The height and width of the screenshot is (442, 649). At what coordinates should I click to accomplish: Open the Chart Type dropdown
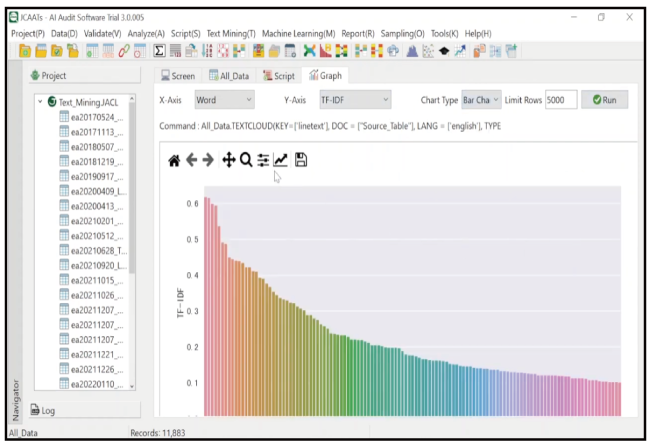tap(480, 100)
